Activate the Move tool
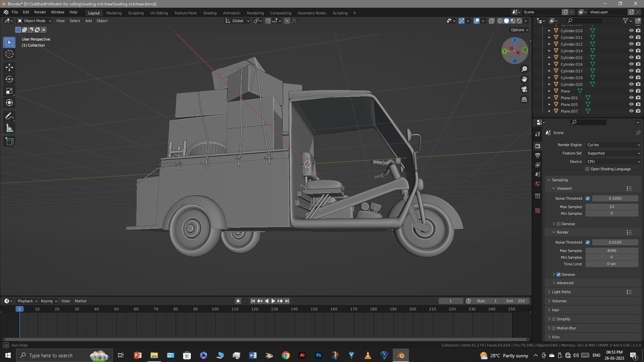Viewport: 644px width, 362px height. click(x=9, y=67)
